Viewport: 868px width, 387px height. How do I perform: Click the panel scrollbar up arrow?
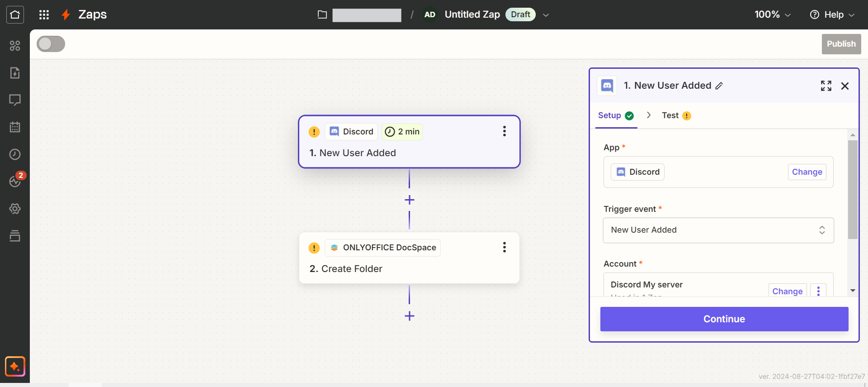pos(853,135)
